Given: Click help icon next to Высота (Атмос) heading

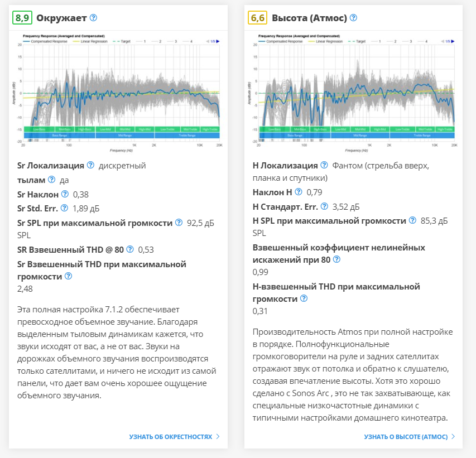Looking at the screenshot, I should [353, 18].
